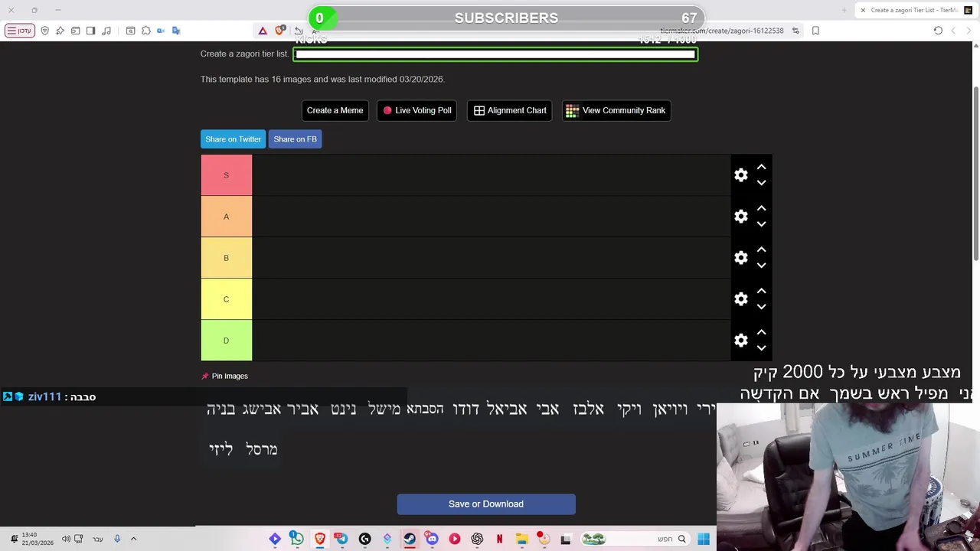
Task: Click the Brave Rewards triangle icon
Action: coord(263,31)
